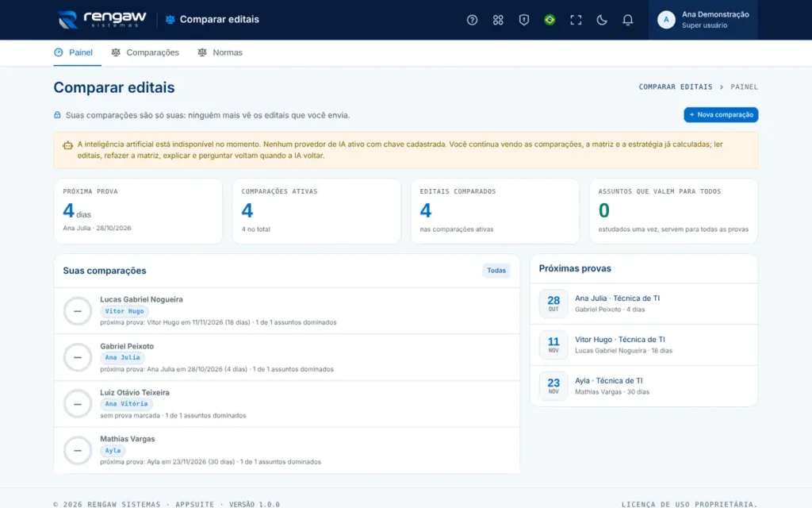Viewport: 812px width, 508px height.
Task: Click the PAINEL breadcrumb item
Action: coord(744,87)
